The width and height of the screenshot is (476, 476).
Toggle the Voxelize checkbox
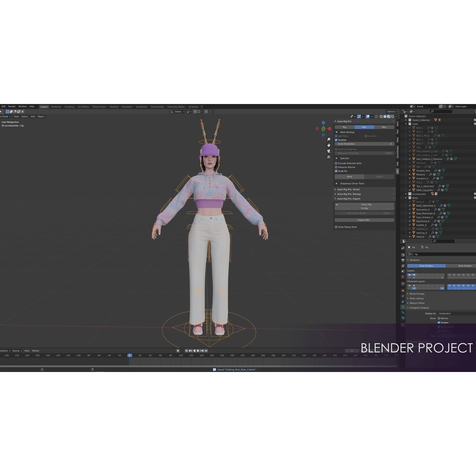[336, 140]
